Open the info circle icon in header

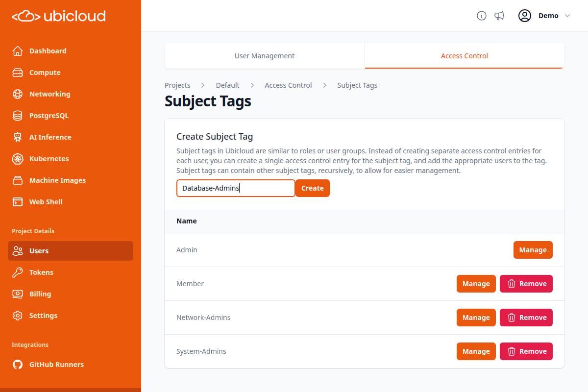pos(482,16)
